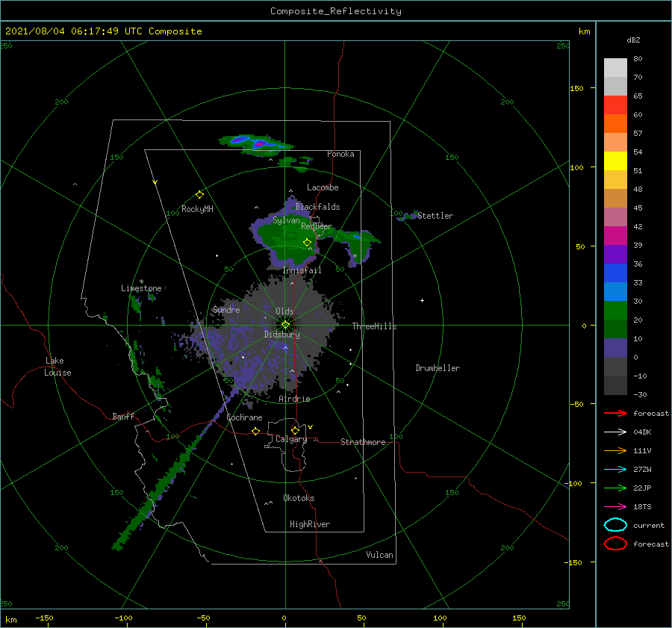Click the Innisfail city label
672x628 pixels.
pos(302,270)
